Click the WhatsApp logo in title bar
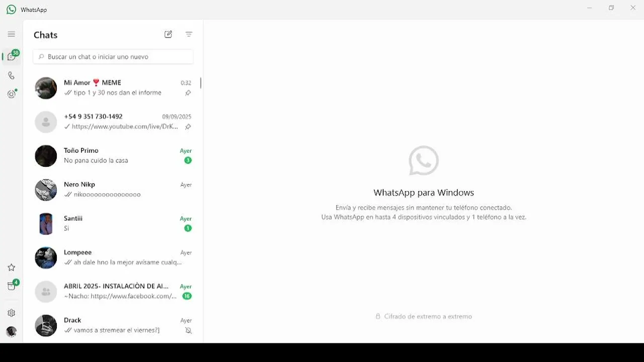 click(11, 10)
